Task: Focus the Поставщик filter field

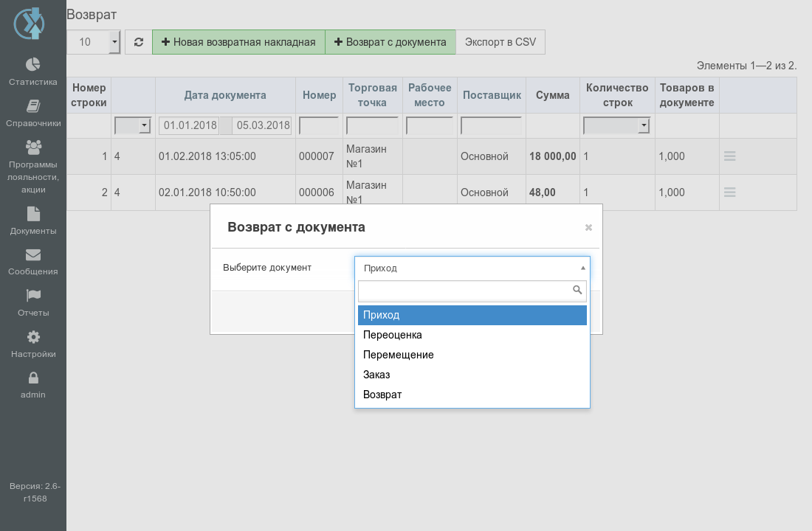Action: (x=492, y=125)
